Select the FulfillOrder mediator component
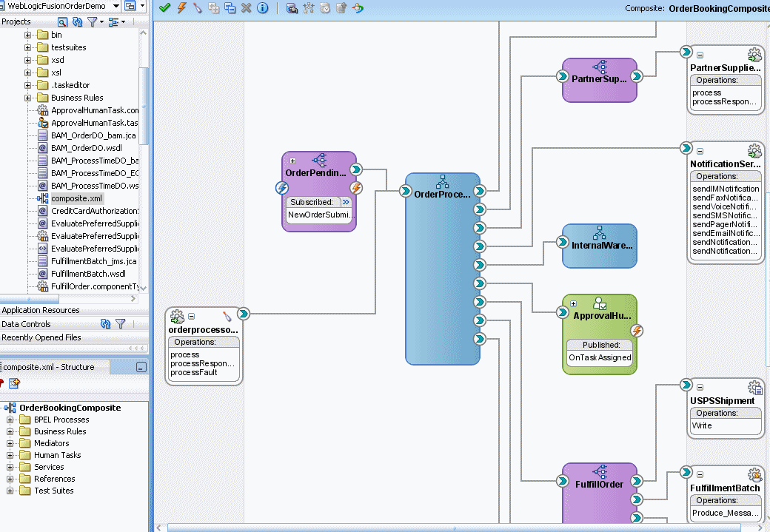This screenshot has height=532, width=770. pos(599,485)
